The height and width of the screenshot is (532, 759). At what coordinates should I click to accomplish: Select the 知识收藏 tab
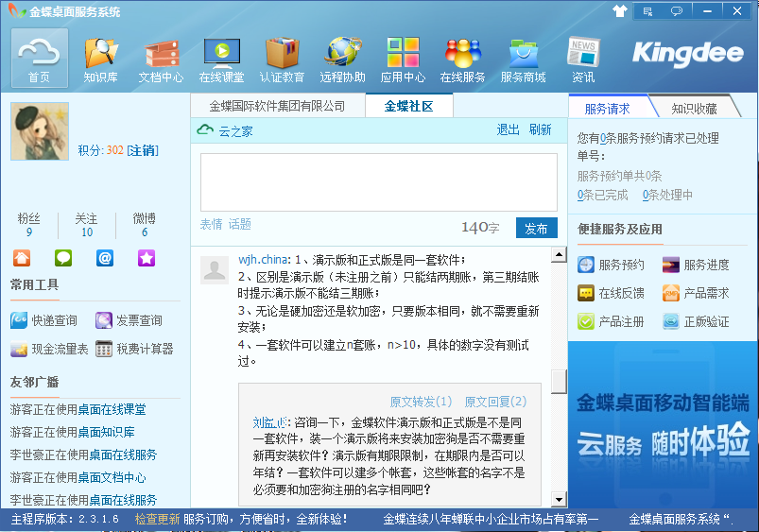(x=694, y=108)
